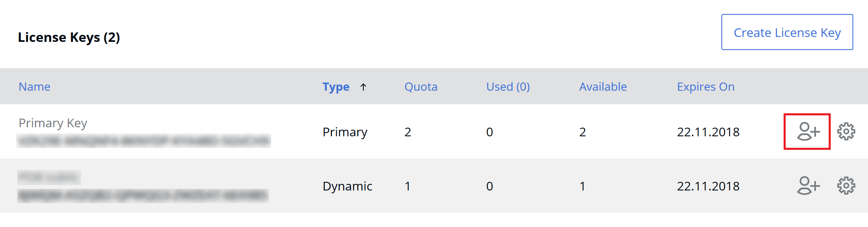Click the Type column header
The width and height of the screenshot is (868, 227).
(x=336, y=87)
